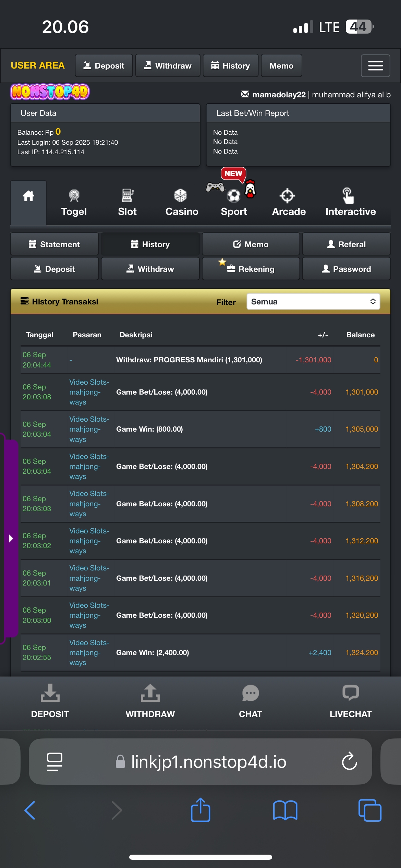Open the hamburger navigation menu
401x868 pixels.
[375, 65]
